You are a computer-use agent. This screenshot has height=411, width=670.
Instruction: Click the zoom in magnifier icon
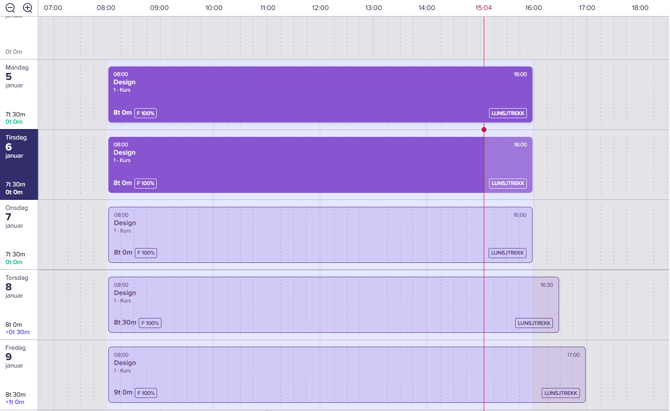point(28,8)
